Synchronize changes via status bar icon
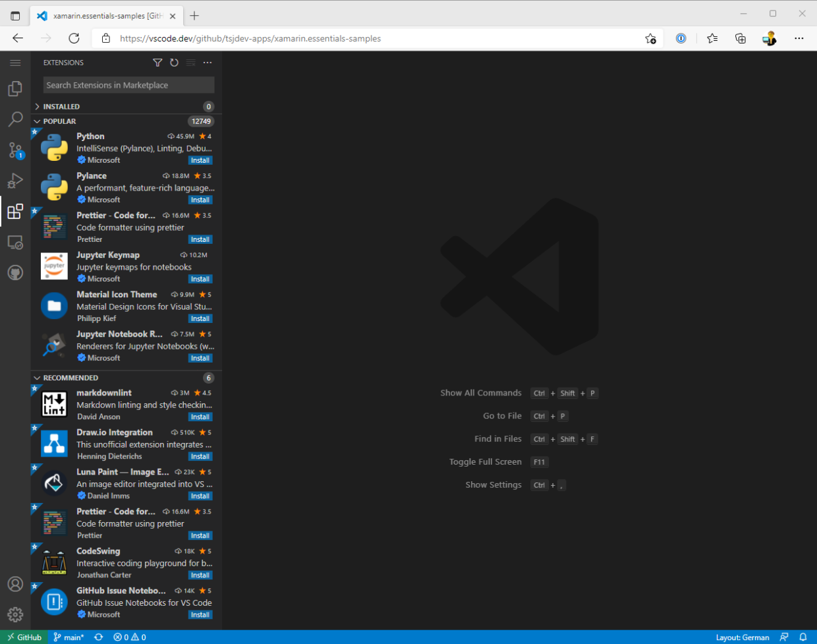This screenshot has width=817, height=644. point(98,637)
